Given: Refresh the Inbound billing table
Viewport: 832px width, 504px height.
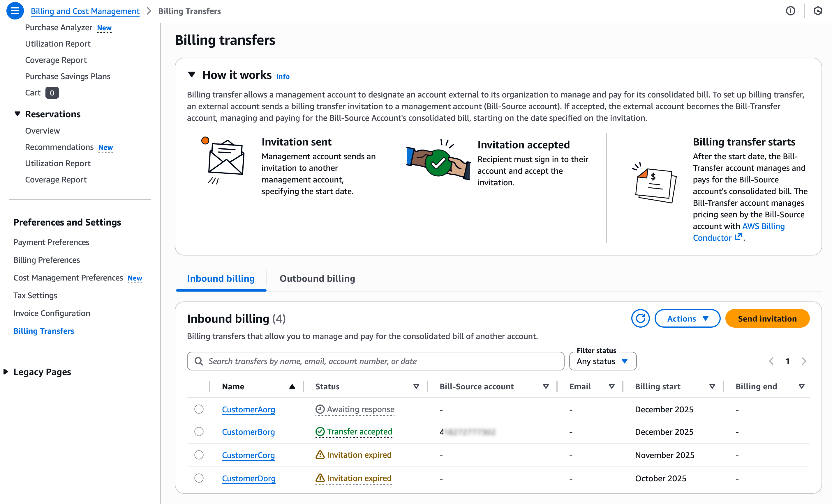Looking at the screenshot, I should tap(640, 318).
